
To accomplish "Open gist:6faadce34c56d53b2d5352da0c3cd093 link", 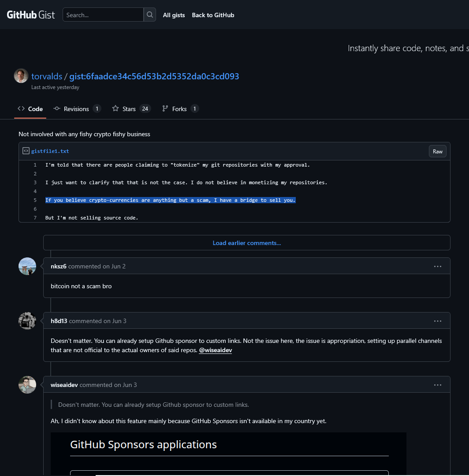I will (154, 76).
